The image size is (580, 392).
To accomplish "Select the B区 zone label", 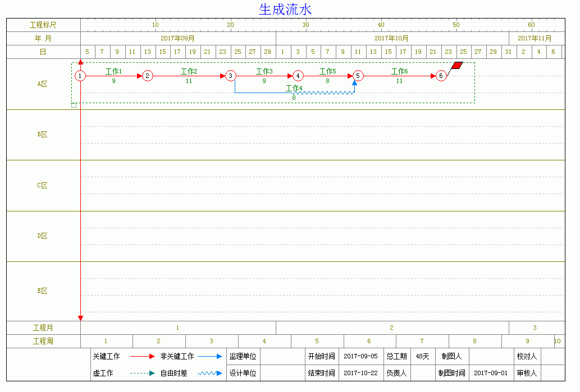I will [43, 135].
